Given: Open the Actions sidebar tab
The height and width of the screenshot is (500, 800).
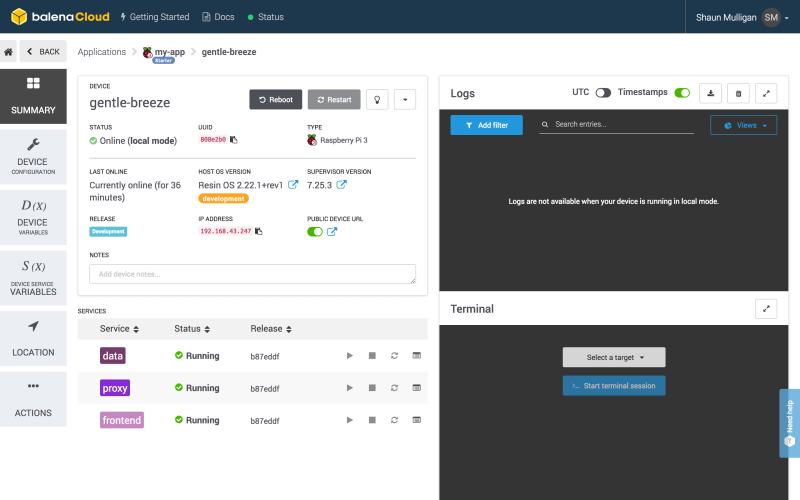Looking at the screenshot, I should pos(33,399).
